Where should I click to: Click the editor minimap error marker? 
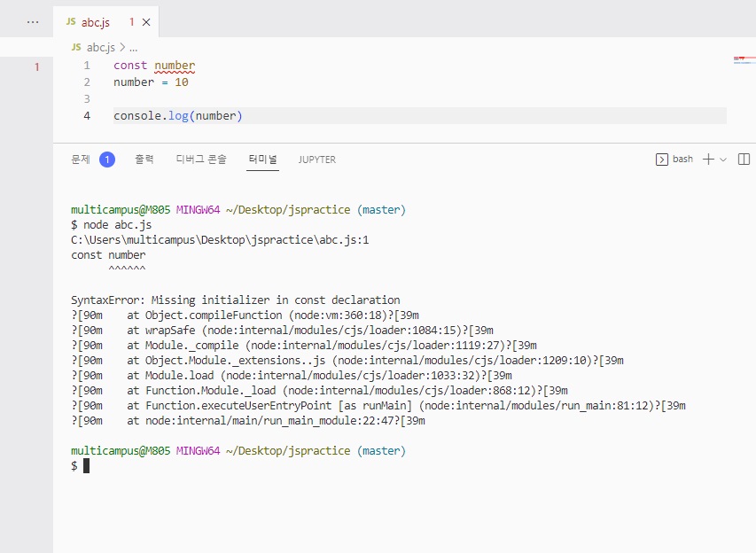[x=743, y=60]
